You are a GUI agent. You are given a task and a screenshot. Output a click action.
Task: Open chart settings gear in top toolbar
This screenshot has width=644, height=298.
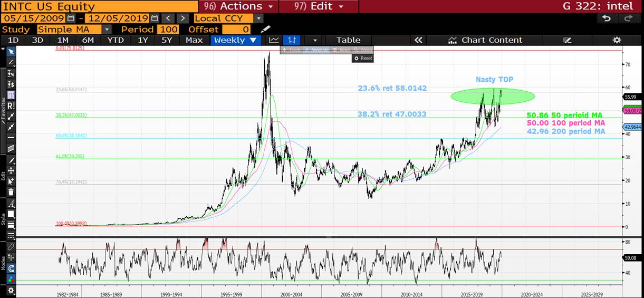617,40
